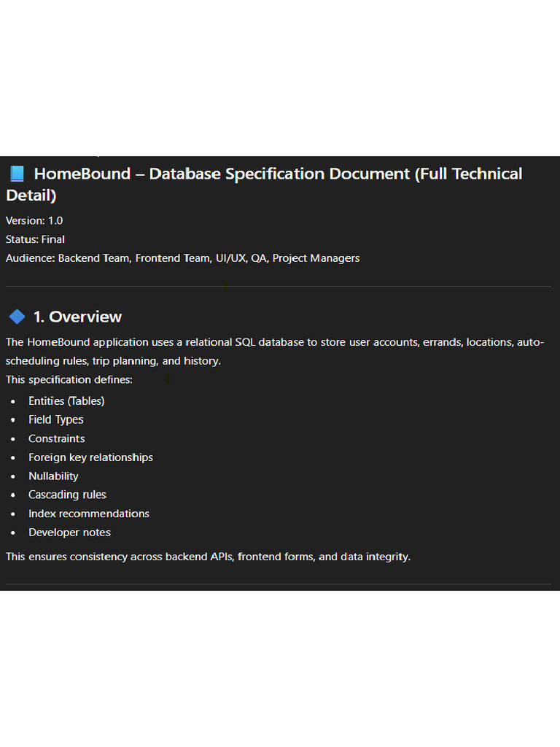Click the 'Constraints' bullet item

click(57, 438)
